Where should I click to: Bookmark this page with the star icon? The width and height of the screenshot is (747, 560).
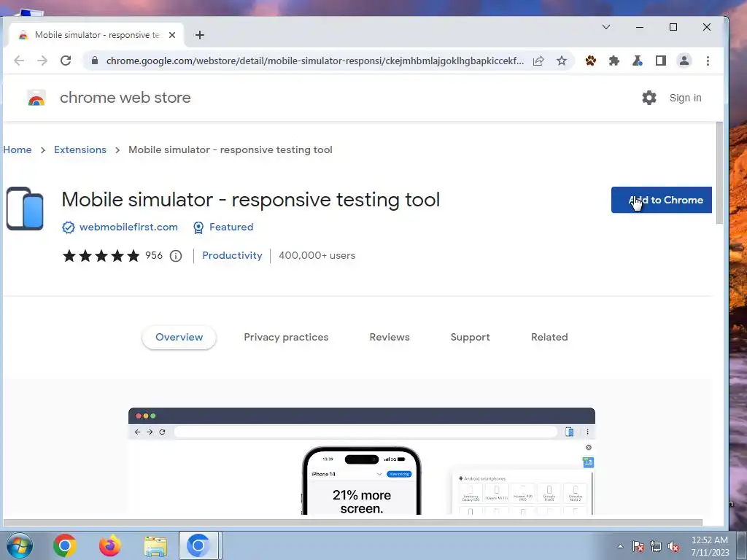562,61
